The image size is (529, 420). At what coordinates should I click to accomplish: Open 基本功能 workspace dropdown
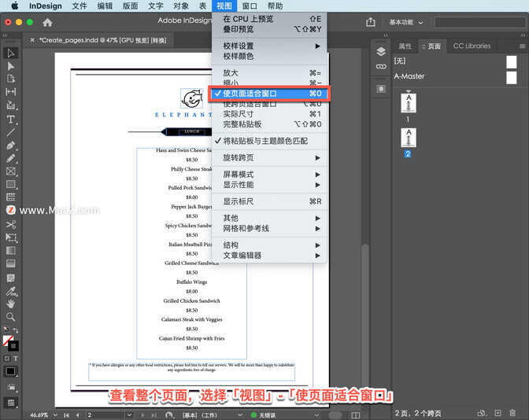(406, 22)
